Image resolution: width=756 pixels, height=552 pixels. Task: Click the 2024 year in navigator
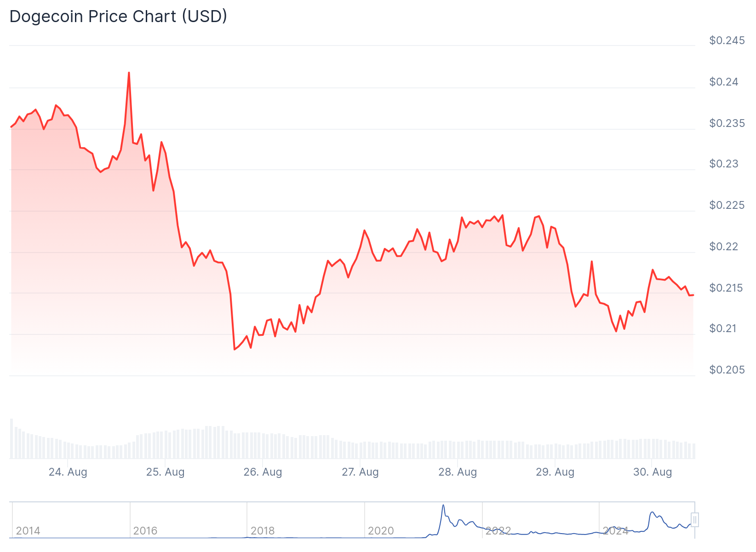click(615, 531)
